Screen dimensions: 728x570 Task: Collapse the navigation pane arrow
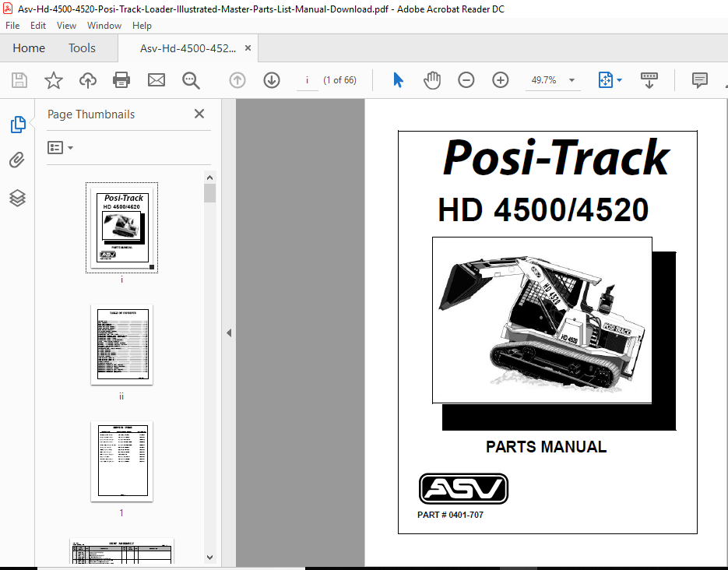click(229, 332)
